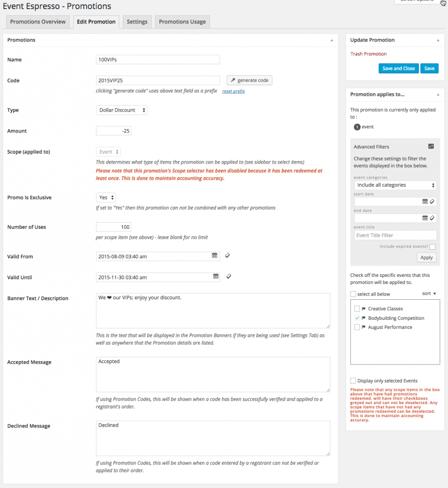Open the Valid From calendar picker icon
This screenshot has width=448, height=488.
click(x=215, y=255)
